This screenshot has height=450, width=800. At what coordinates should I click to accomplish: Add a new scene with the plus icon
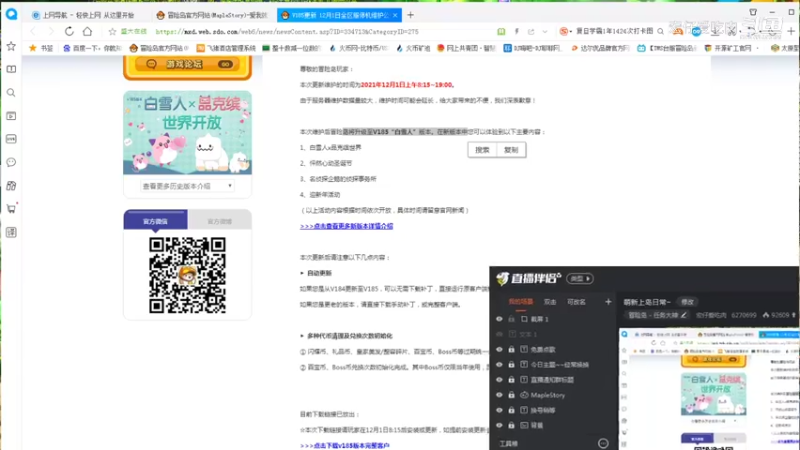[608, 302]
